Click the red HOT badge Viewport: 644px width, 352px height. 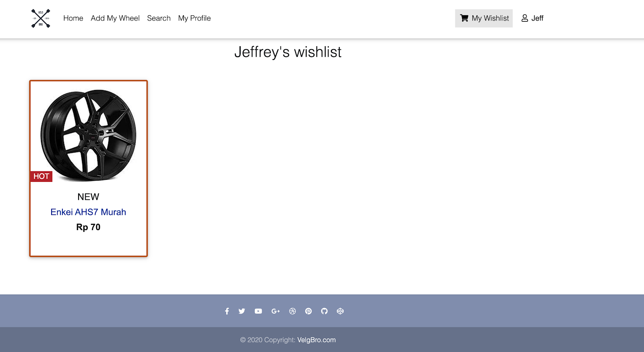[41, 176]
